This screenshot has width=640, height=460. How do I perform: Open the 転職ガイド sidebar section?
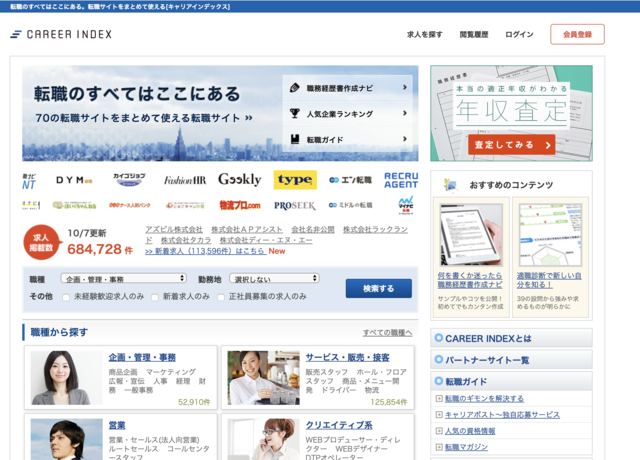[x=511, y=381]
